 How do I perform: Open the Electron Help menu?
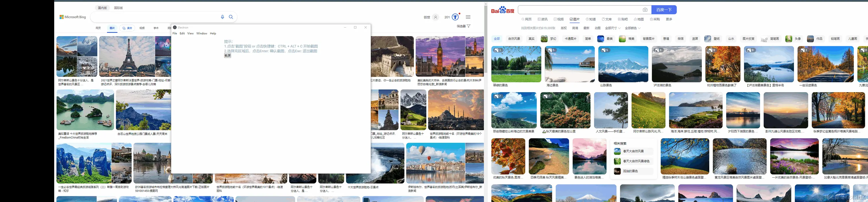tap(213, 33)
